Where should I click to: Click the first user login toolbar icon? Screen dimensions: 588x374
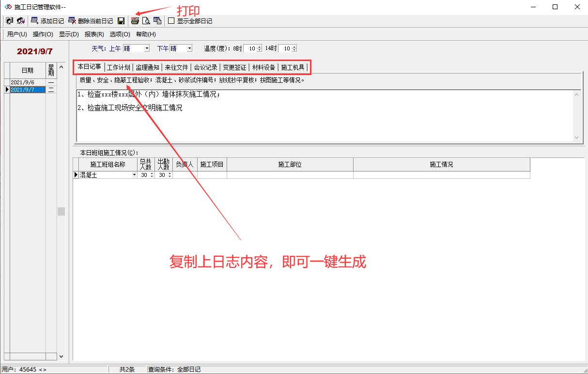pos(10,21)
